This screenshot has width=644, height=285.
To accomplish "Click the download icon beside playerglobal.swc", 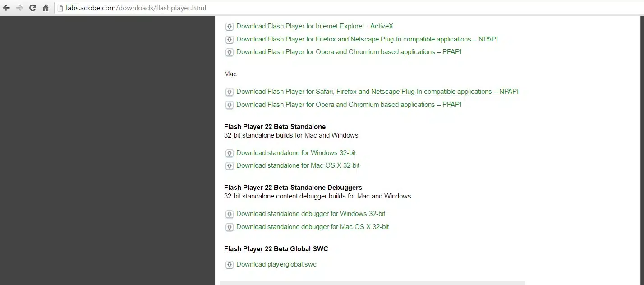I will (229, 265).
